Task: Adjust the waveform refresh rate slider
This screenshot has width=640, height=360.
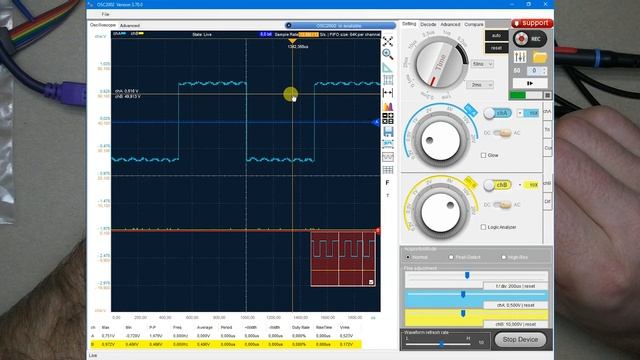Action: [x=442, y=344]
